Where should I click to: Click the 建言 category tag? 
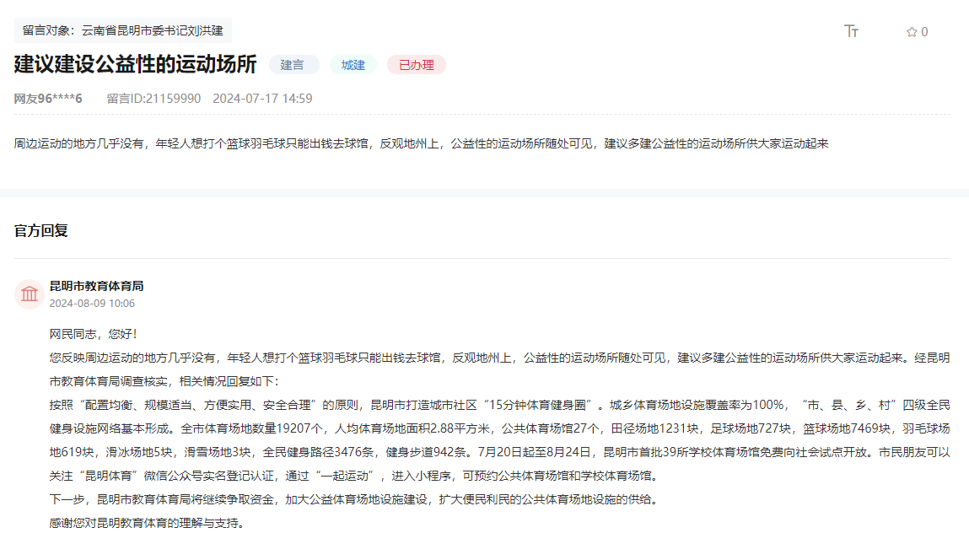[293, 64]
